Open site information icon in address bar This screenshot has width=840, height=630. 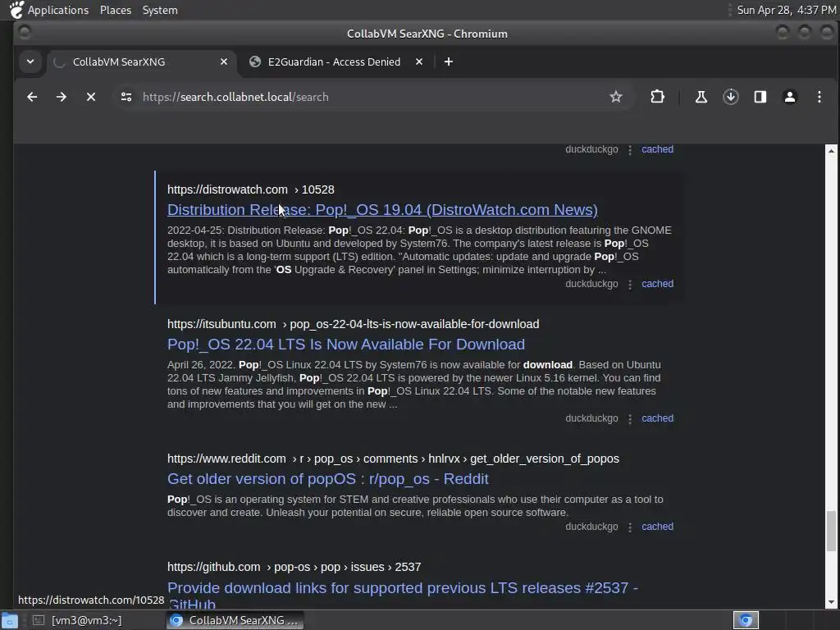tap(126, 97)
